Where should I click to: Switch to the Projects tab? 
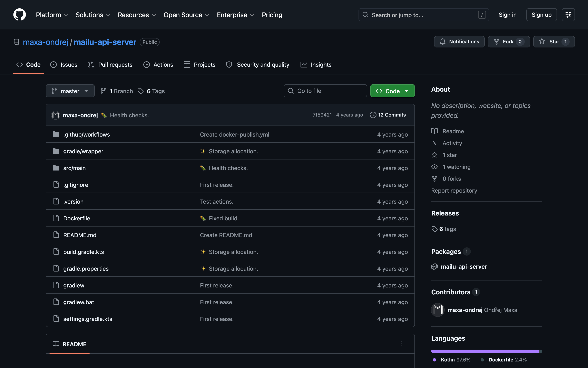click(x=200, y=64)
